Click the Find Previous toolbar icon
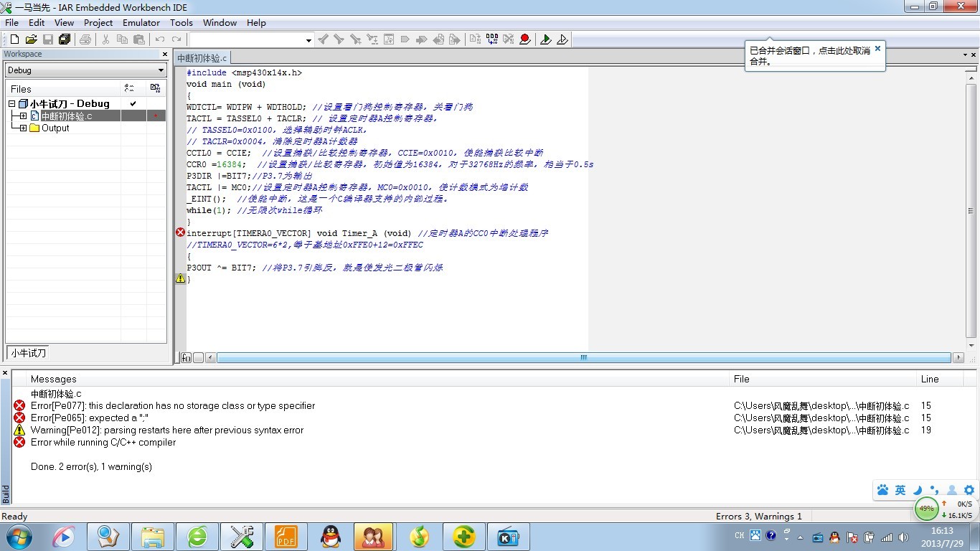The width and height of the screenshot is (980, 551). click(x=323, y=39)
